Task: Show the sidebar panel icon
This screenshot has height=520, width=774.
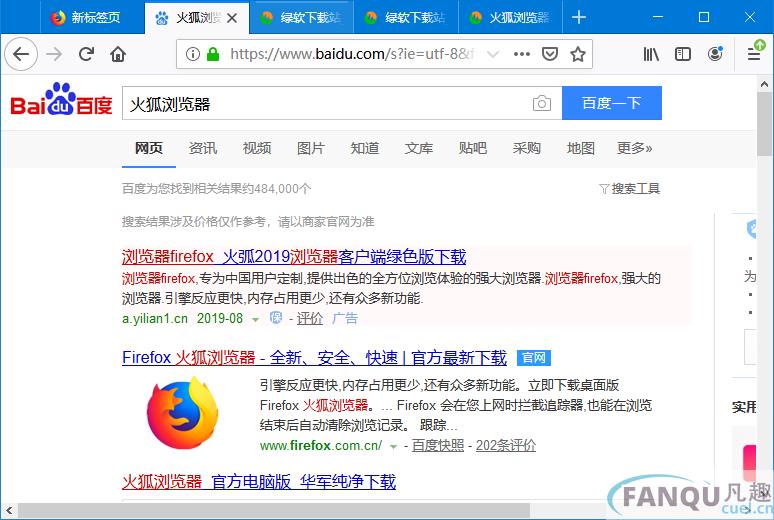Action: (x=683, y=54)
